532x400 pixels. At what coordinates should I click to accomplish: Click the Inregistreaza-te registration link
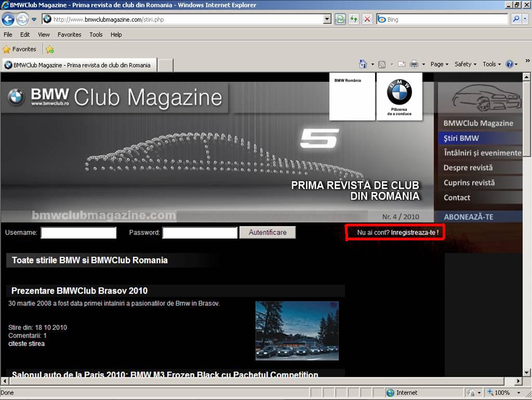click(x=415, y=233)
